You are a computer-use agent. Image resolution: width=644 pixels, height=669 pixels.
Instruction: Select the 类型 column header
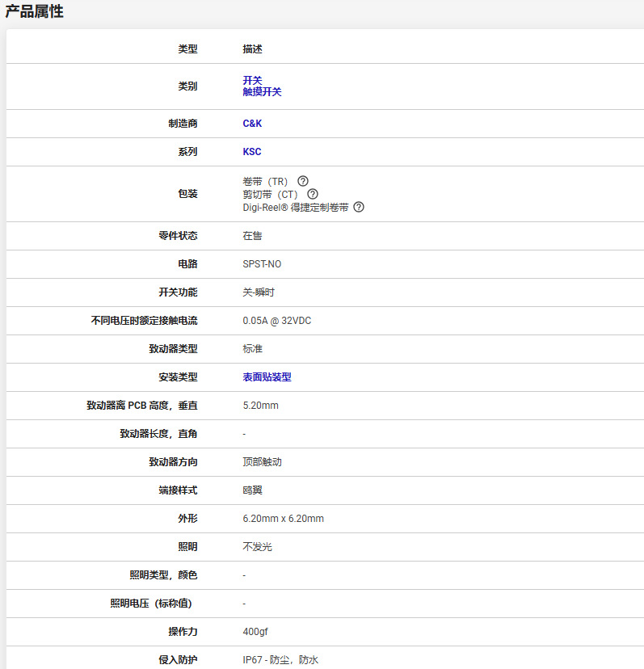187,49
